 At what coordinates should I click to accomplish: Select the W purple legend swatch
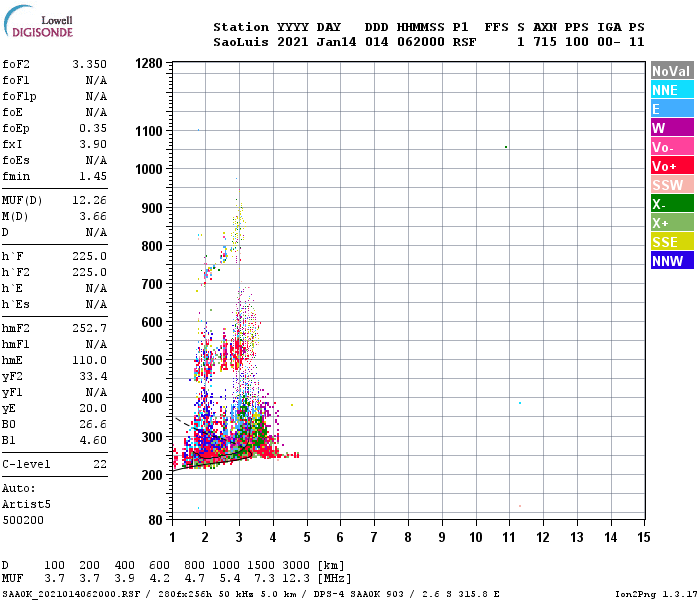pyautogui.click(x=672, y=128)
